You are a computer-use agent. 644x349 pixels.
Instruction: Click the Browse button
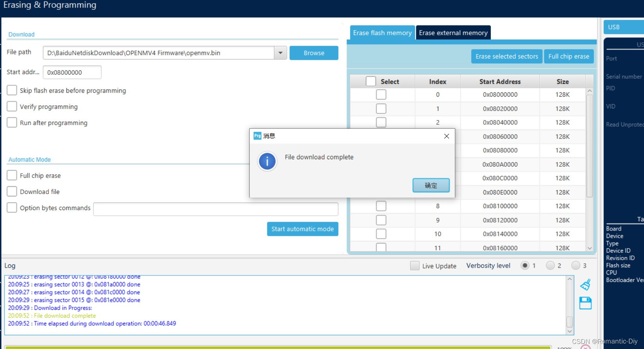(314, 53)
